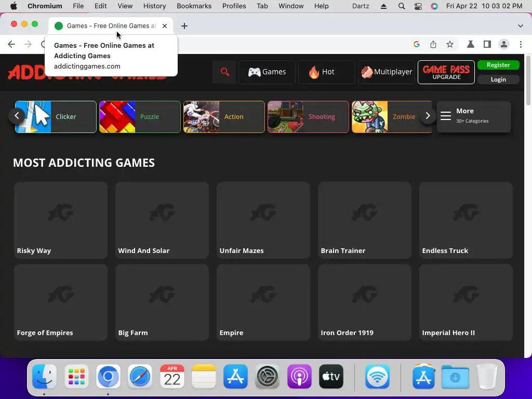Open the File menu

(x=78, y=6)
